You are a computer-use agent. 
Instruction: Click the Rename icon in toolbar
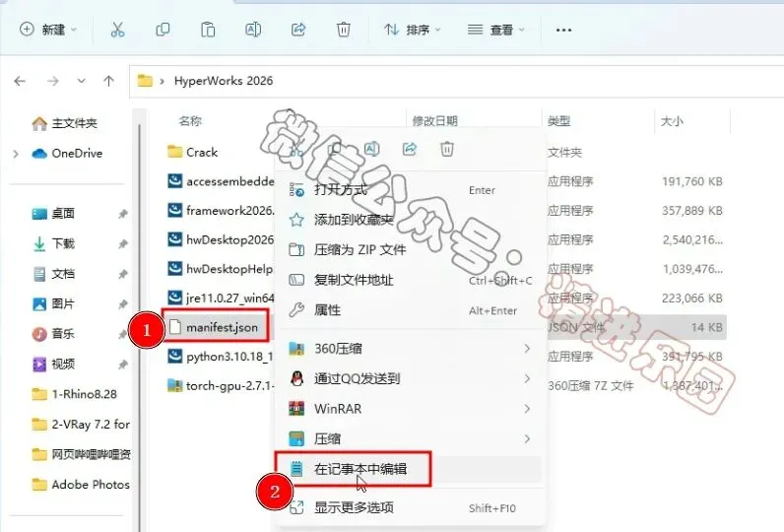pos(253,30)
